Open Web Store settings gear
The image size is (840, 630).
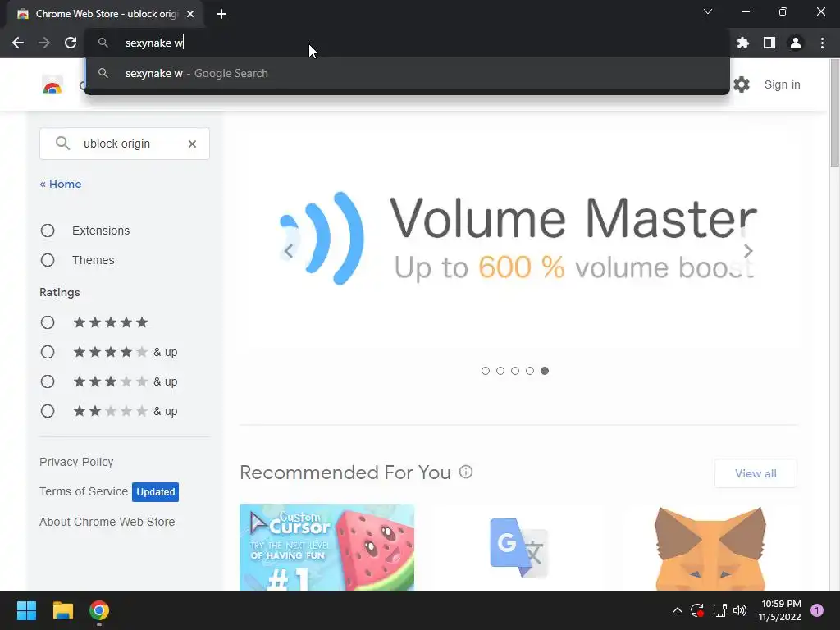coord(742,84)
